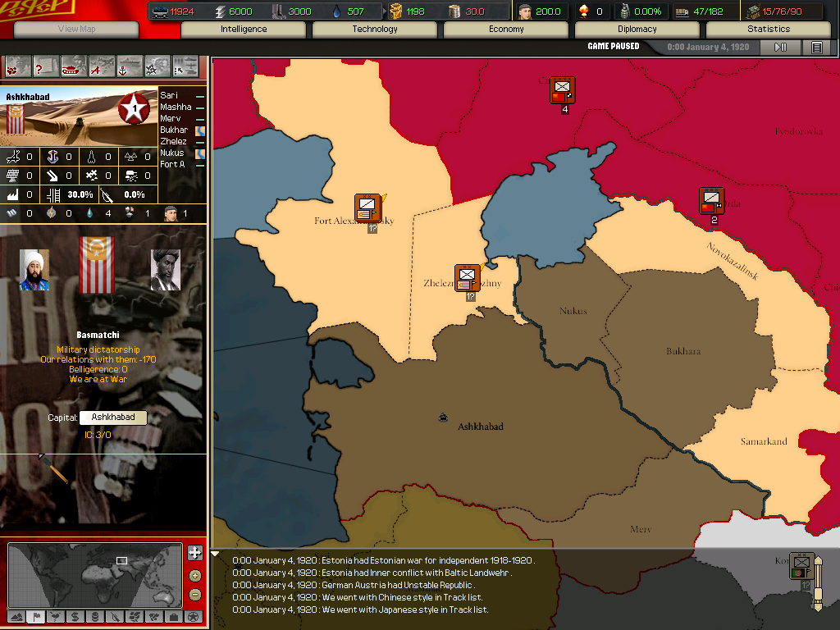Viewport: 840px width, 630px height.
Task: Select the terrain map mode mountain icon
Action: point(16,616)
